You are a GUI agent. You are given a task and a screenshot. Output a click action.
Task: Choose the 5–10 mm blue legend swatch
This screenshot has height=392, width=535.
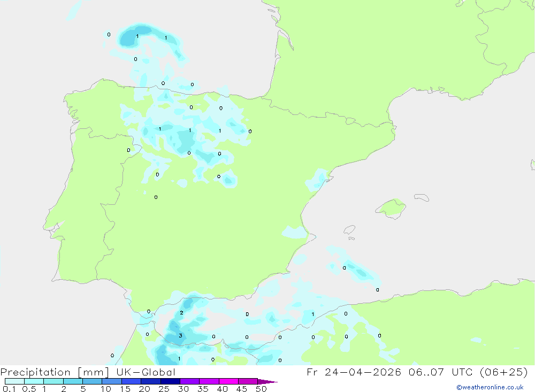pos(93,381)
